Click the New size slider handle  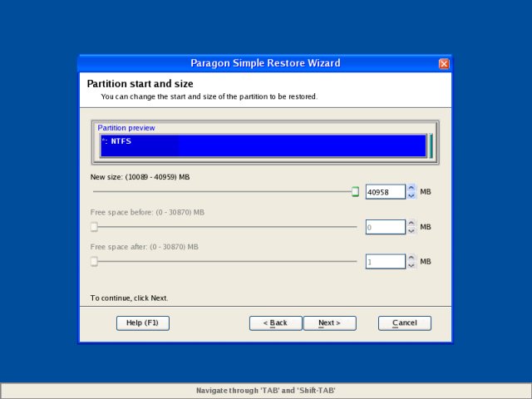355,192
